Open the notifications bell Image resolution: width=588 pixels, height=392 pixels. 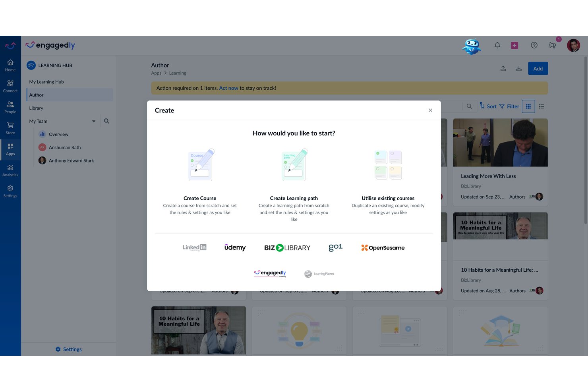pos(497,45)
